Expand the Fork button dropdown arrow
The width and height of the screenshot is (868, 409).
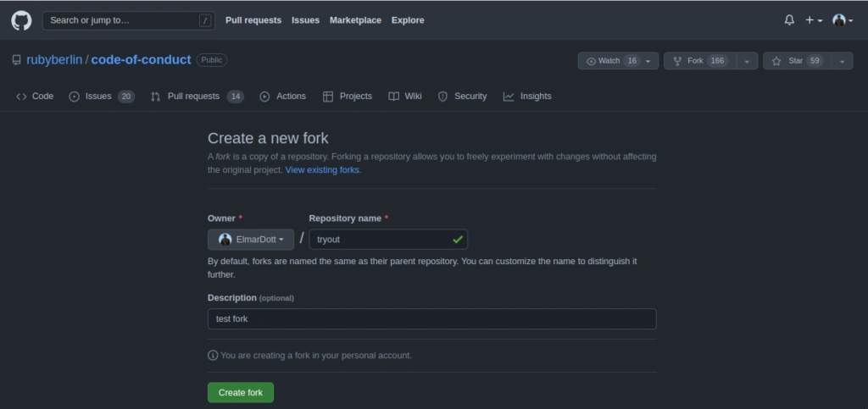747,61
